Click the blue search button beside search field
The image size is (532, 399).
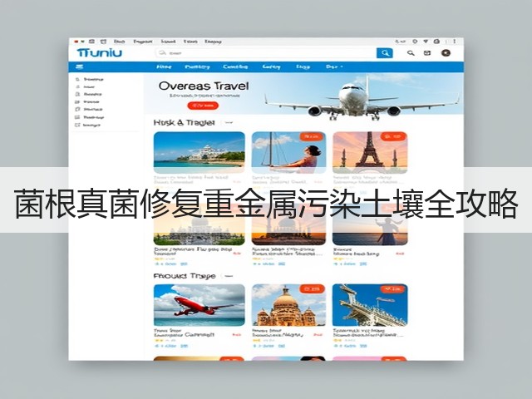pyautogui.click(x=385, y=53)
